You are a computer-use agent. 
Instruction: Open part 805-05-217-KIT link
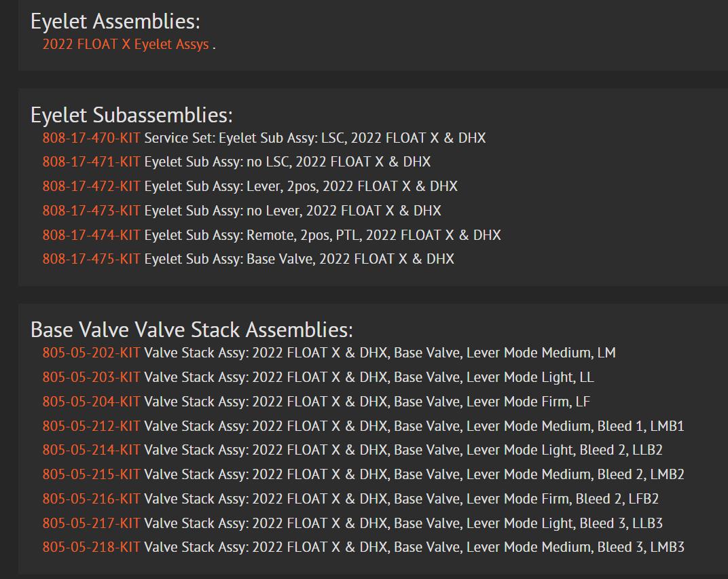91,523
